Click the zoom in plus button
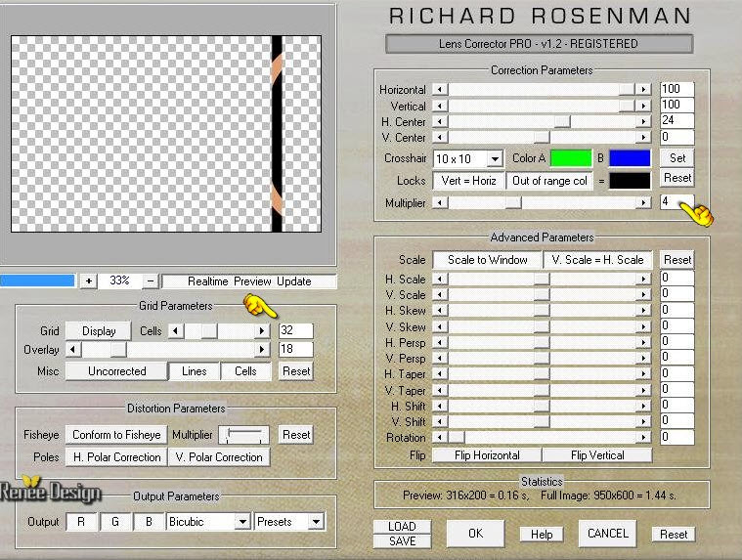The image size is (742, 560). [x=89, y=280]
